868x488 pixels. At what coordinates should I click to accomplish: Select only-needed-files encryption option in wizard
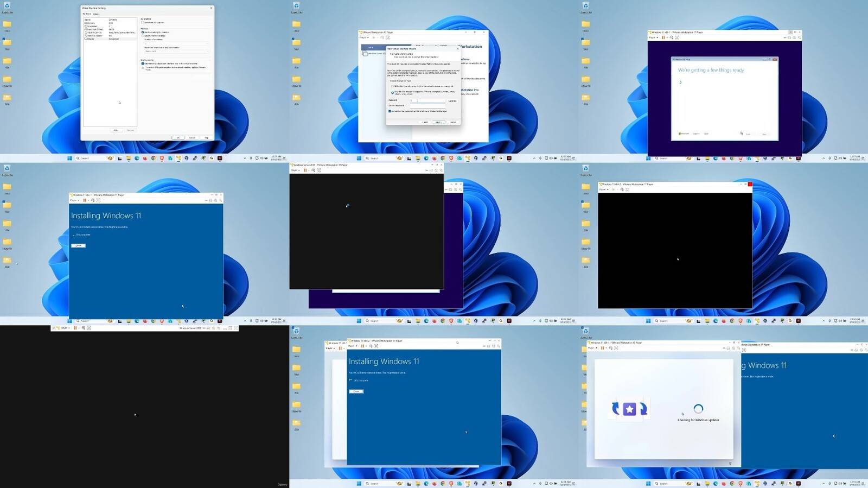(x=392, y=93)
